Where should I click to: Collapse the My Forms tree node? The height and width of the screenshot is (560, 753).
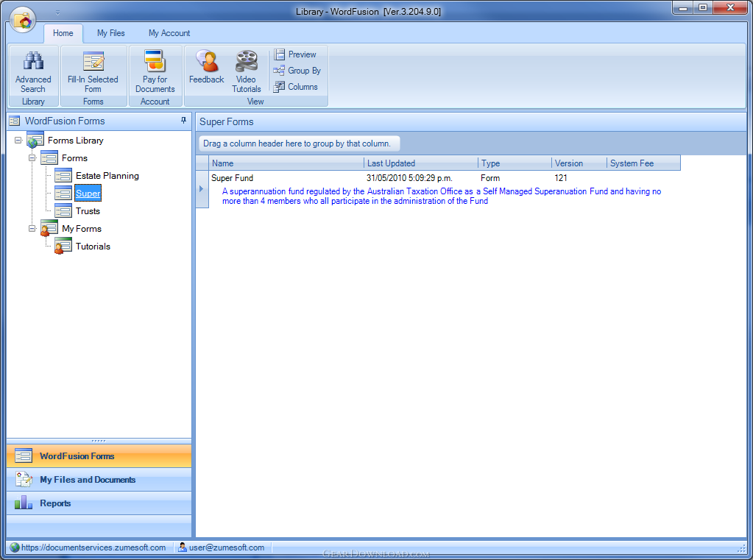(32, 229)
